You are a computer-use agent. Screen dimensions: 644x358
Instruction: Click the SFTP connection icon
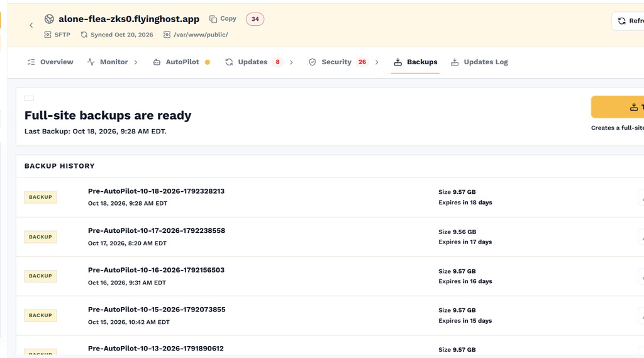[48, 35]
